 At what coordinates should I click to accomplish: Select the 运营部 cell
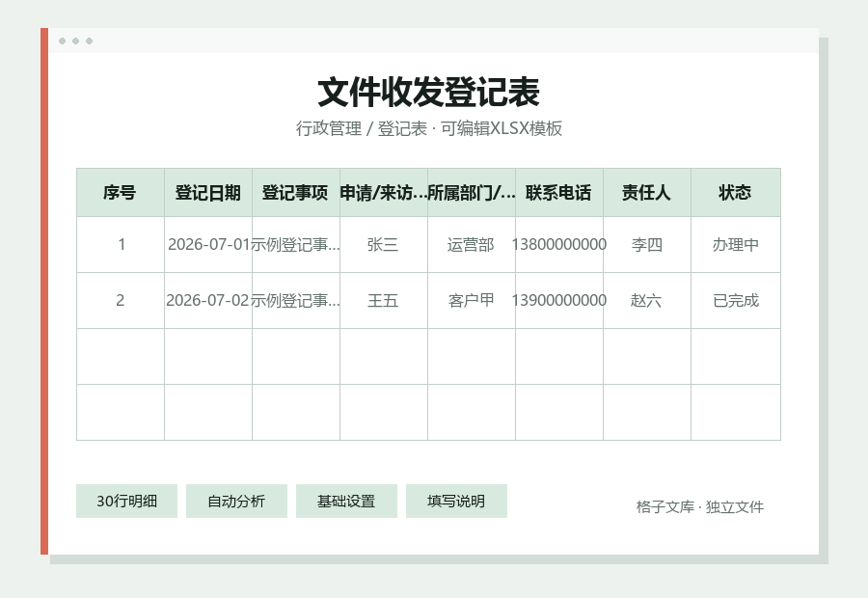coord(471,244)
